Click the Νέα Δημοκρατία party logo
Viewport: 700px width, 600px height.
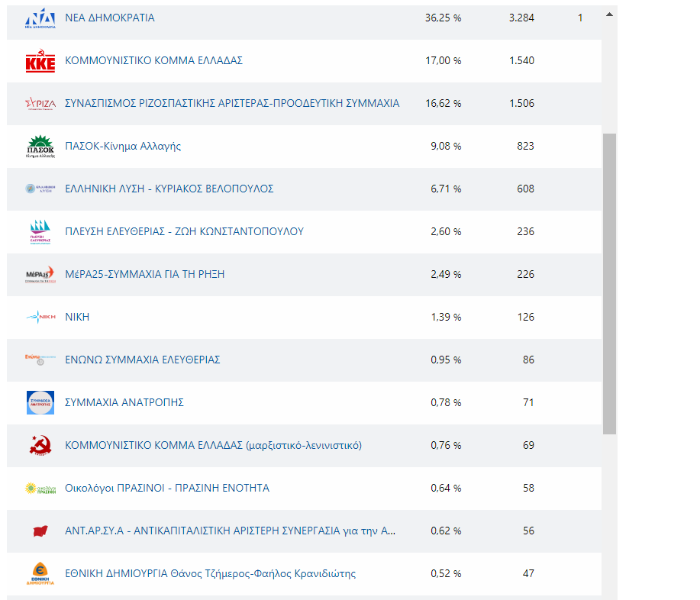40,18
